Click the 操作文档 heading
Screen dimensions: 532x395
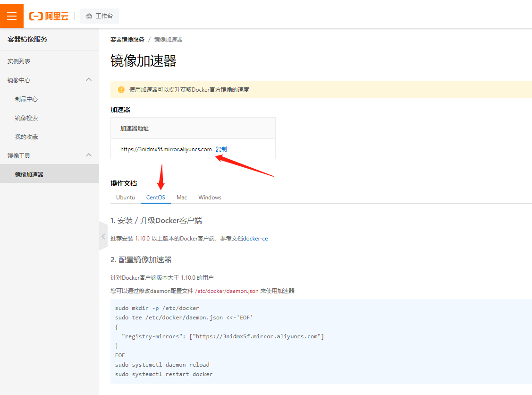tap(124, 183)
